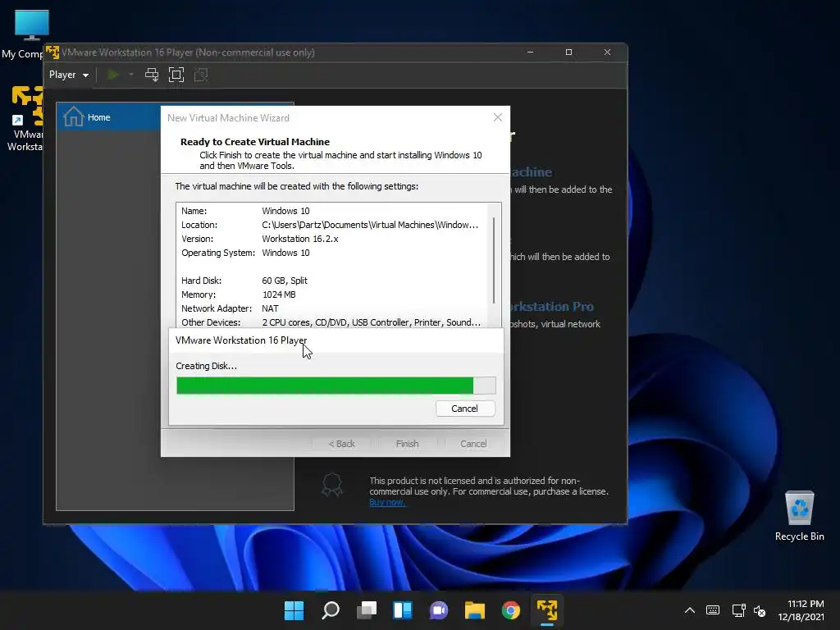The width and height of the screenshot is (840, 630).
Task: Open Task View on the taskbar
Action: coord(367,610)
